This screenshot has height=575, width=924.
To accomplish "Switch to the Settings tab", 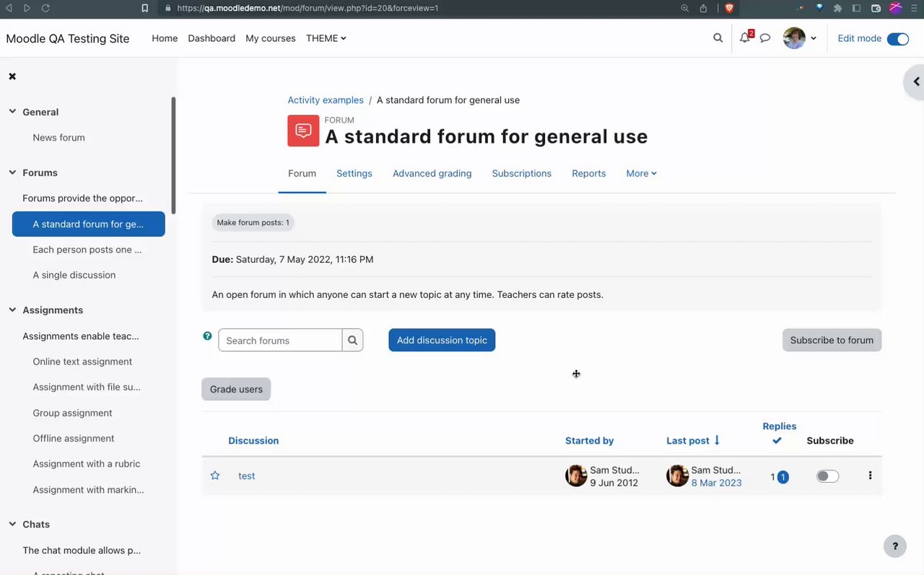I will pyautogui.click(x=354, y=173).
